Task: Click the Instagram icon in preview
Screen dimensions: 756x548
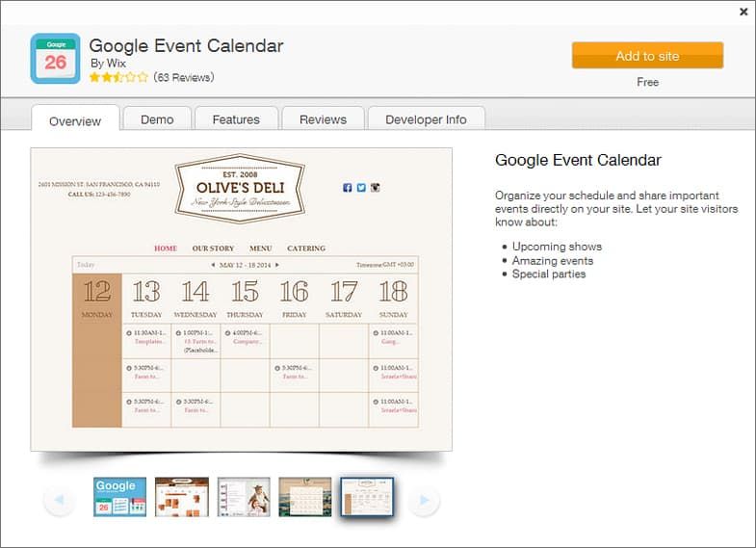Action: [x=375, y=188]
